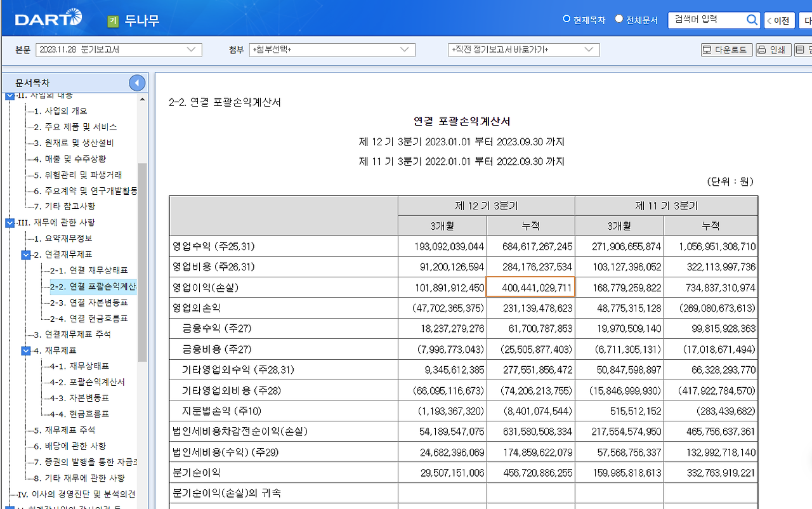Screen dimensions: 812x509
Task: Click the 지분법손익 (주10) row label
Action: tap(221, 411)
